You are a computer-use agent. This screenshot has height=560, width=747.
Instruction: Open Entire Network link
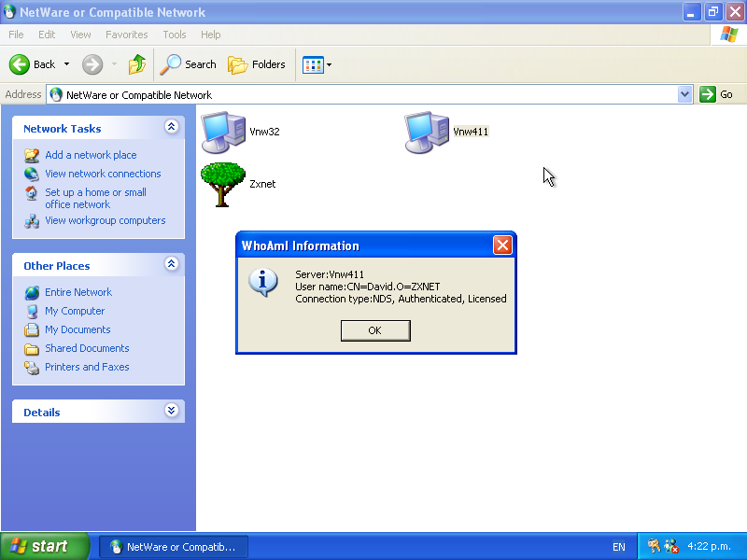coord(78,292)
